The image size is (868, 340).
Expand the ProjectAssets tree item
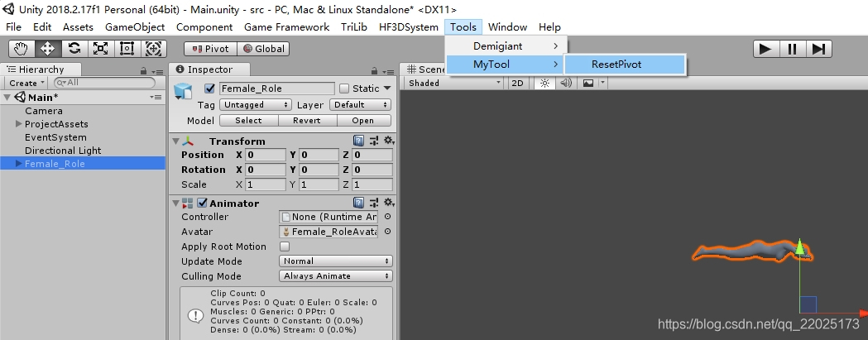point(19,124)
